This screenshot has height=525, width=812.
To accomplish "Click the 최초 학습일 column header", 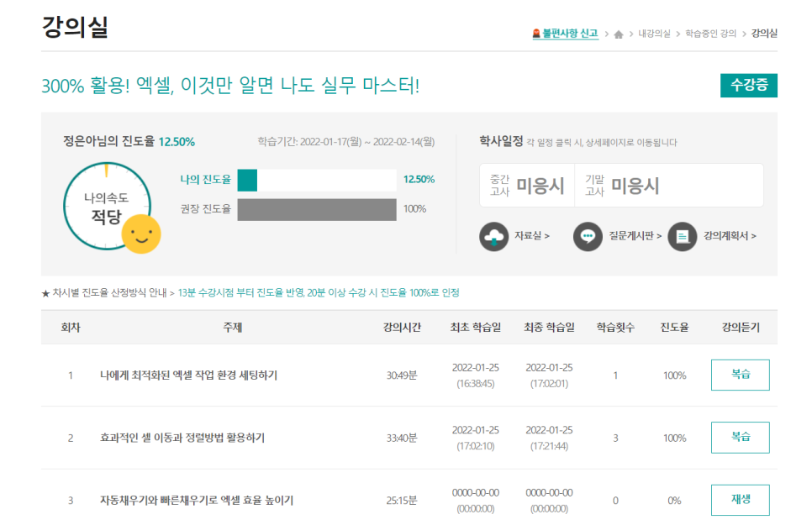I will click(476, 328).
